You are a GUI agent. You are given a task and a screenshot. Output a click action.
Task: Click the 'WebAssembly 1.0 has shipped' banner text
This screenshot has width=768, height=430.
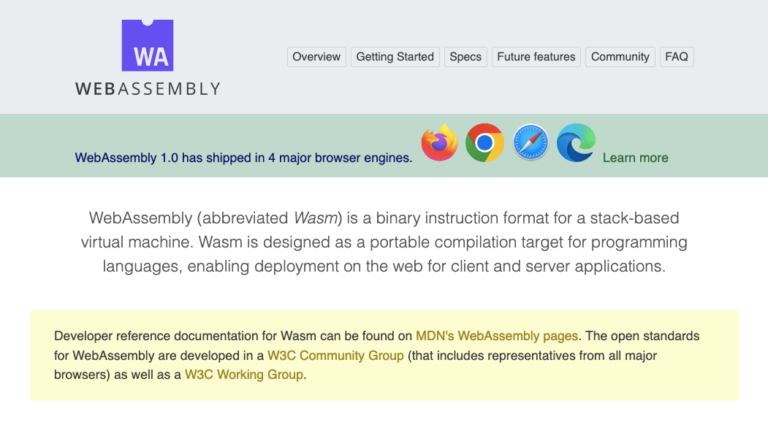pyautogui.click(x=243, y=158)
